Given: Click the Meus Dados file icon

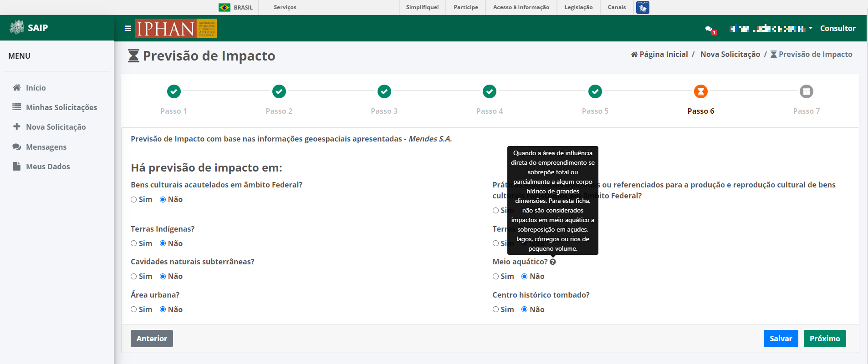Looking at the screenshot, I should coord(17,166).
